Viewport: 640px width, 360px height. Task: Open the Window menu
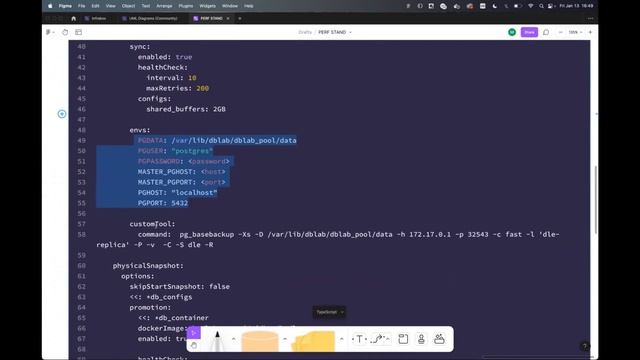pyautogui.click(x=230, y=6)
